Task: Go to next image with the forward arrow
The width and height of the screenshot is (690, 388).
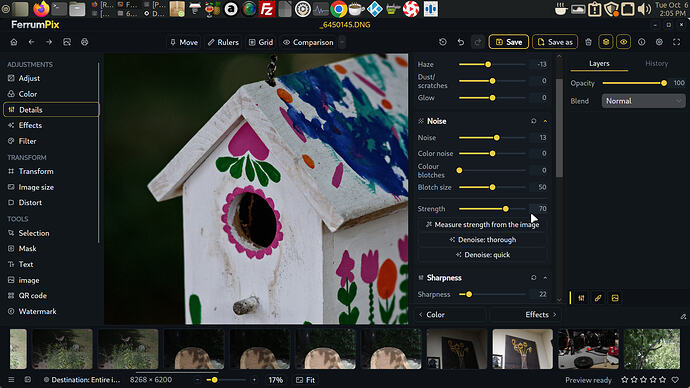Action: click(x=49, y=42)
